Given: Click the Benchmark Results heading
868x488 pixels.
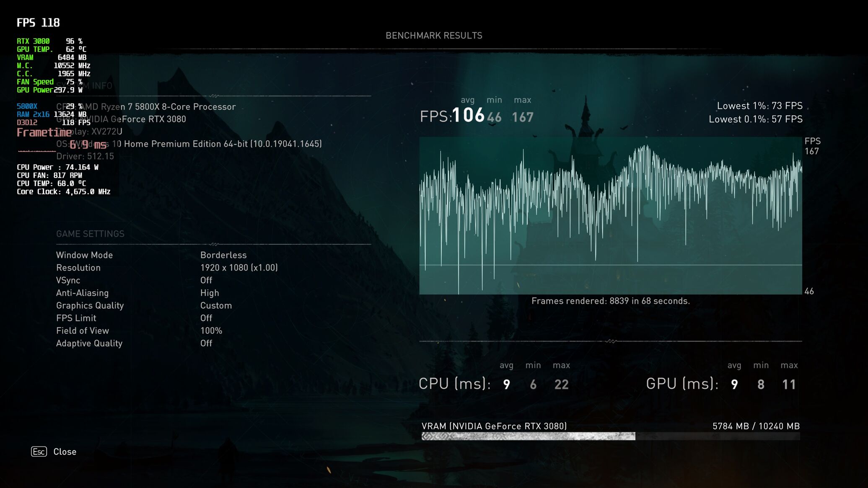Looking at the screenshot, I should [434, 36].
